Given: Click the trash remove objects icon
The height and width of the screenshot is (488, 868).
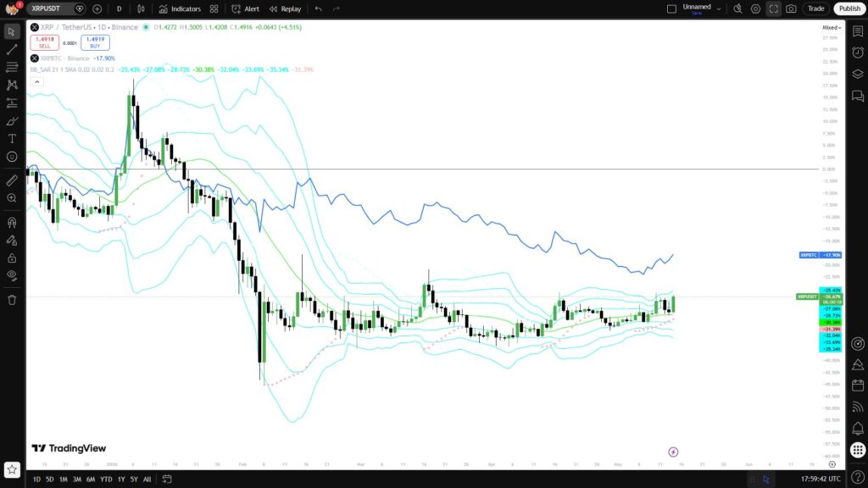Looking at the screenshot, I should pos(12,300).
